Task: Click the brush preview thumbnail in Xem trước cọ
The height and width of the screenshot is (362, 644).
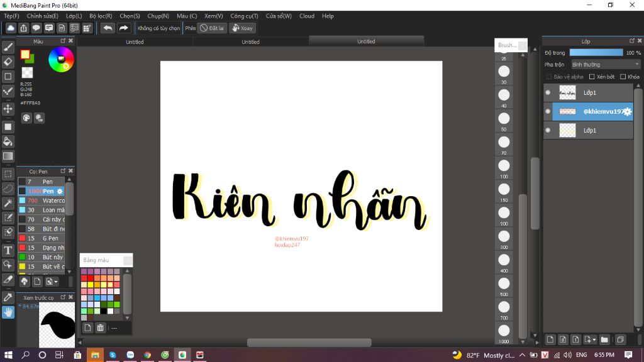Action: (57, 325)
